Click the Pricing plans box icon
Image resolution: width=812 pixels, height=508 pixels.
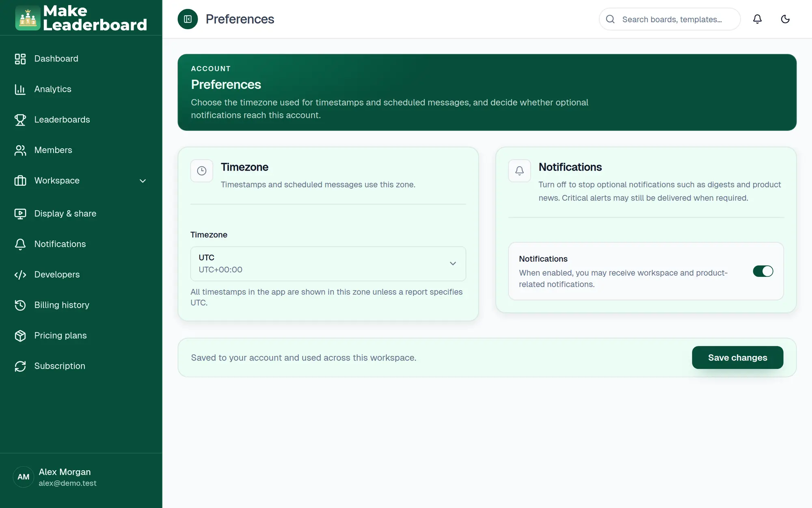coord(20,336)
